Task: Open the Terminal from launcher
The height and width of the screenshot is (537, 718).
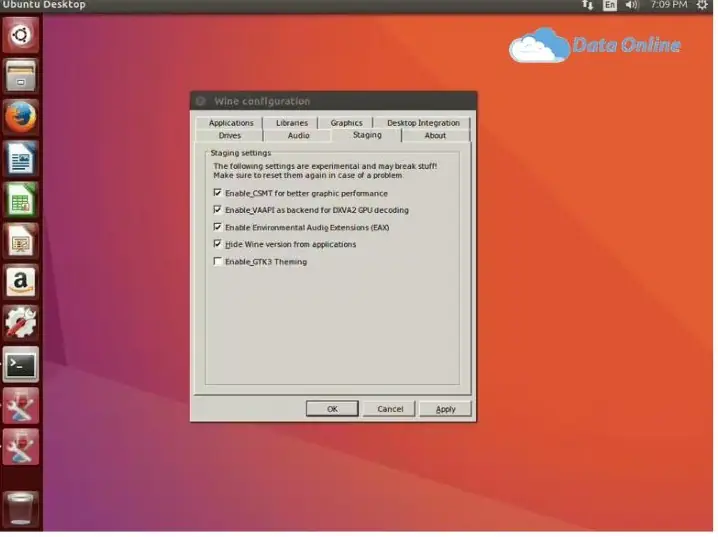Action: click(x=21, y=365)
